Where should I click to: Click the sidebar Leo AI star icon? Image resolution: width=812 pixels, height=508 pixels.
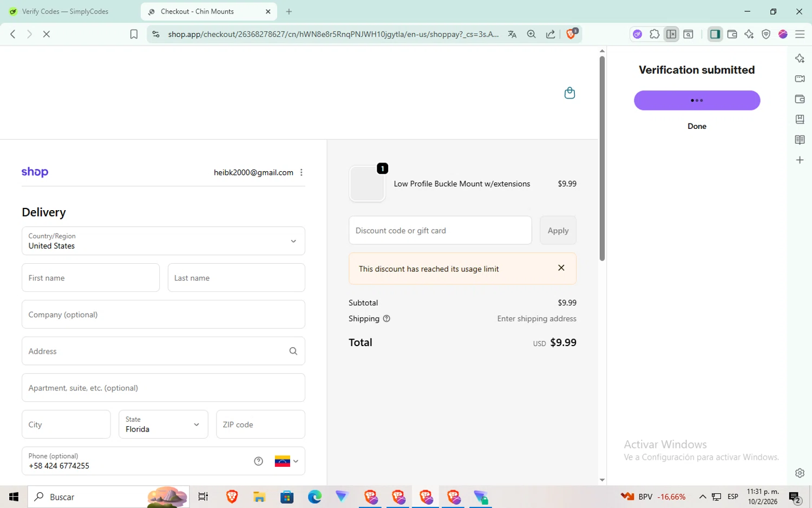[x=800, y=58]
